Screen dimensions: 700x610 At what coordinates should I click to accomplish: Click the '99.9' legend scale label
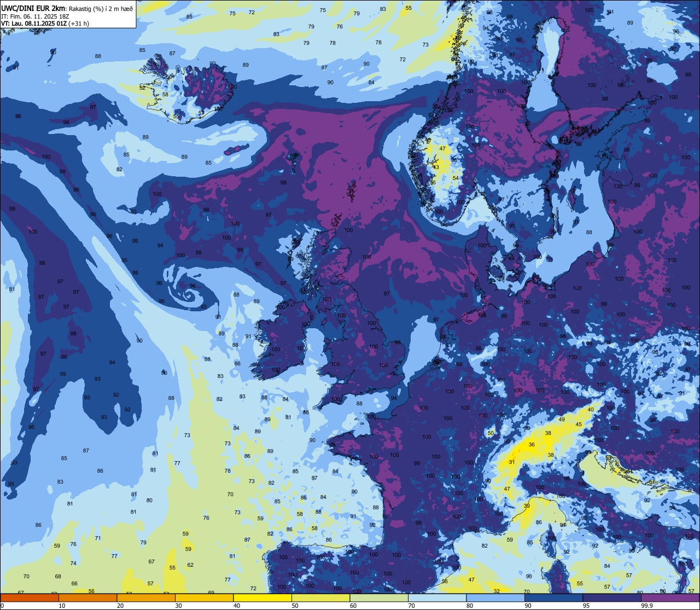point(647,606)
